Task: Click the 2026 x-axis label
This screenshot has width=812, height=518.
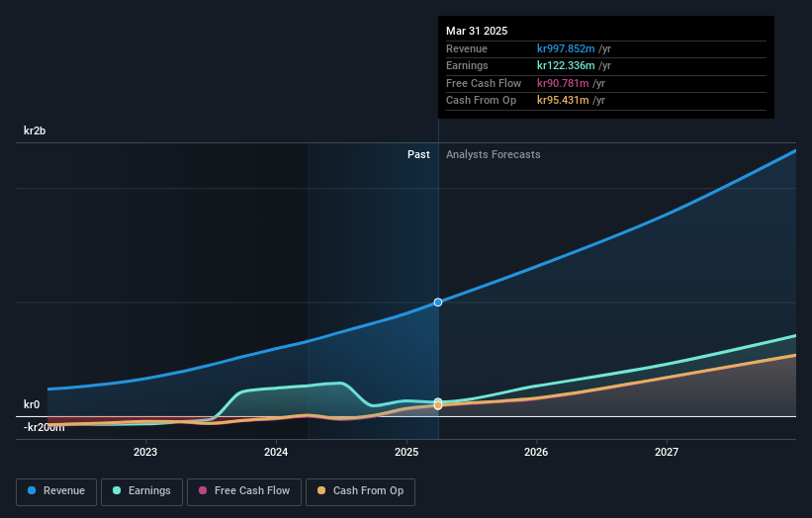Action: (536, 452)
